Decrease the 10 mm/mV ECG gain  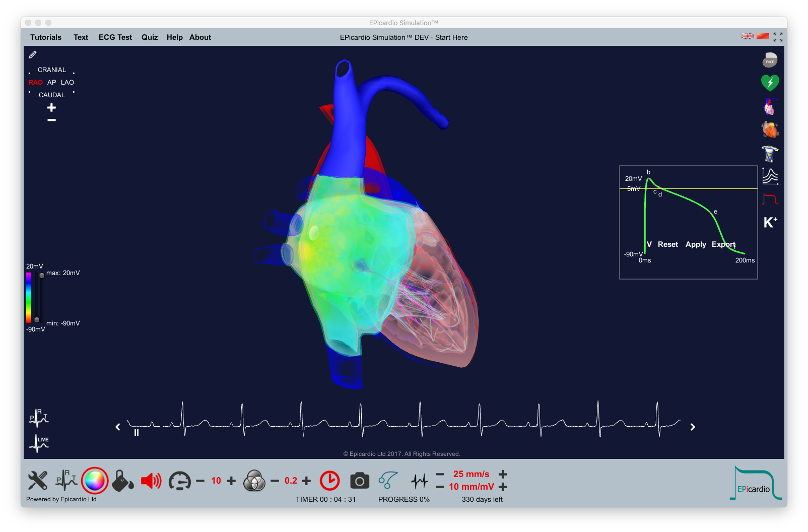[x=440, y=487]
